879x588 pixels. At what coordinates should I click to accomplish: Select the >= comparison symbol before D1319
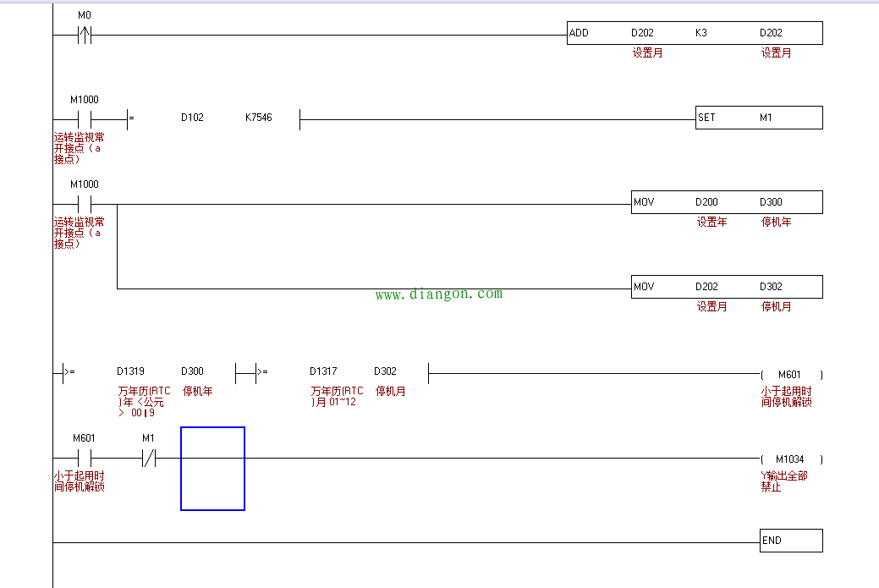pyautogui.click(x=69, y=371)
